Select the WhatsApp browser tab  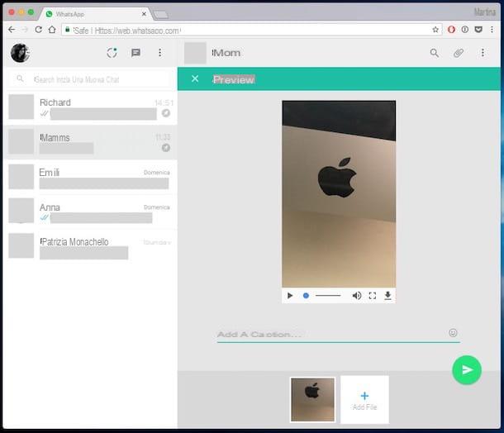(95, 14)
